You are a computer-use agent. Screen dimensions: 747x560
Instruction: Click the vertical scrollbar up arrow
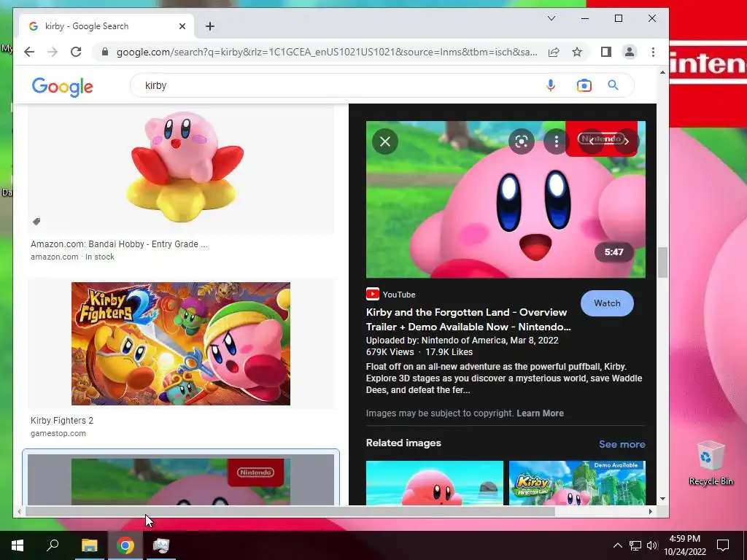coord(662,72)
